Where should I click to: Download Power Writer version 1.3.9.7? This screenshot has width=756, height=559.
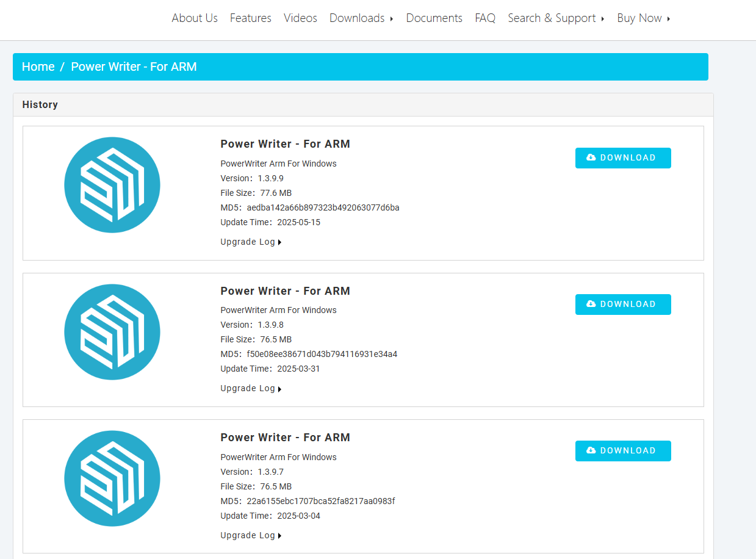pyautogui.click(x=623, y=450)
